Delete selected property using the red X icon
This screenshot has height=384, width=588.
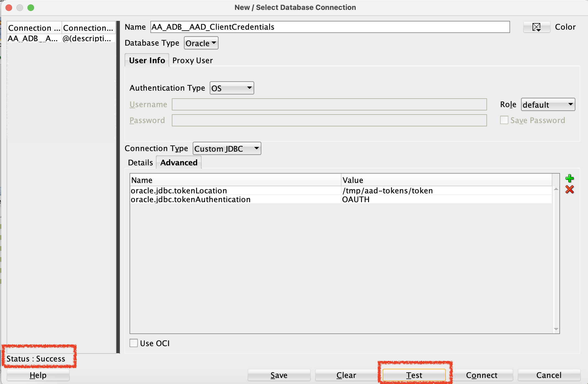[x=570, y=189]
